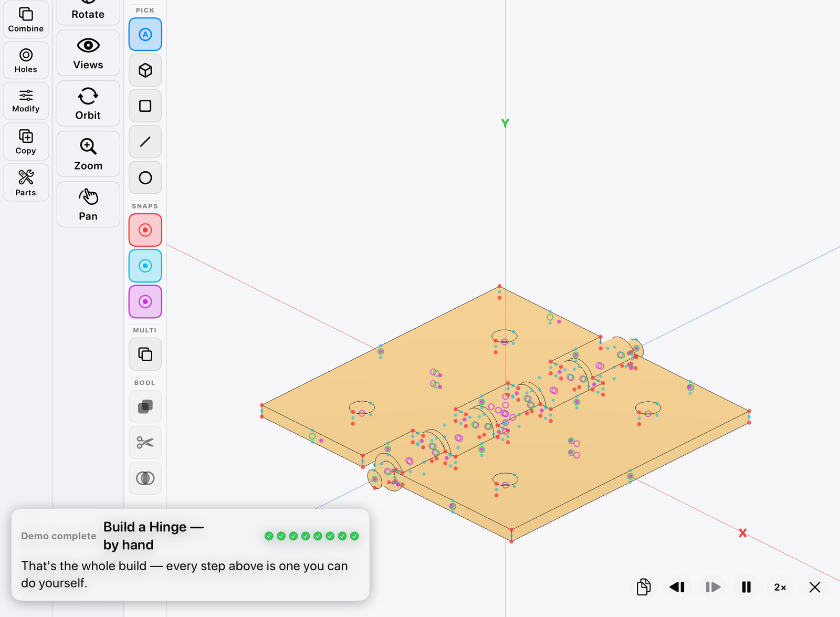Toggle the Auto pick mode (A)

145,35
